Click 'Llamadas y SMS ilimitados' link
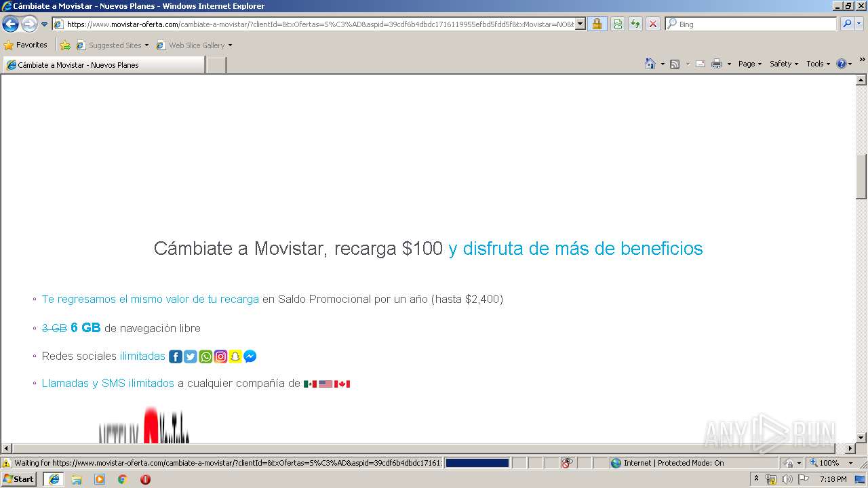The image size is (868, 488). 108,383
